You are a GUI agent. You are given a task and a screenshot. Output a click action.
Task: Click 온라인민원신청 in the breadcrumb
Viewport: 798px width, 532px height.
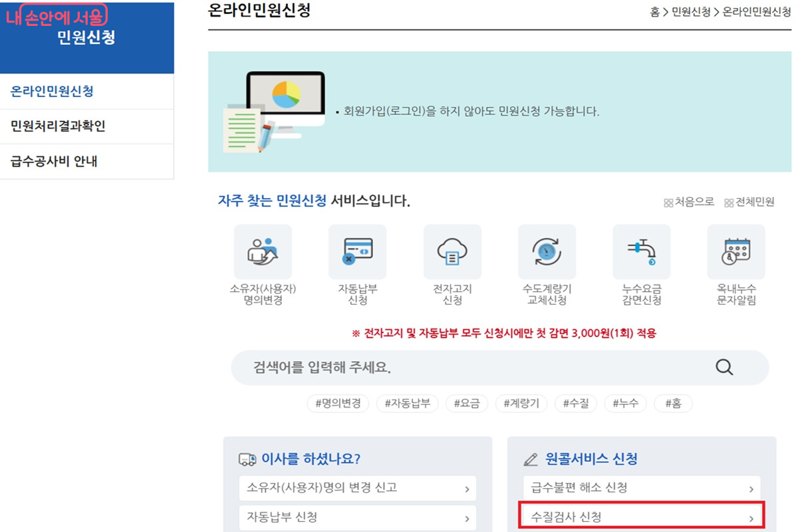tap(757, 12)
